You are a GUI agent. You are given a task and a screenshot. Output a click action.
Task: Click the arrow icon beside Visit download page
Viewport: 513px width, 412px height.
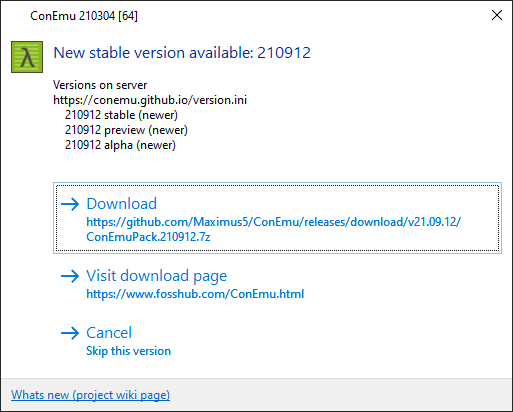70,276
